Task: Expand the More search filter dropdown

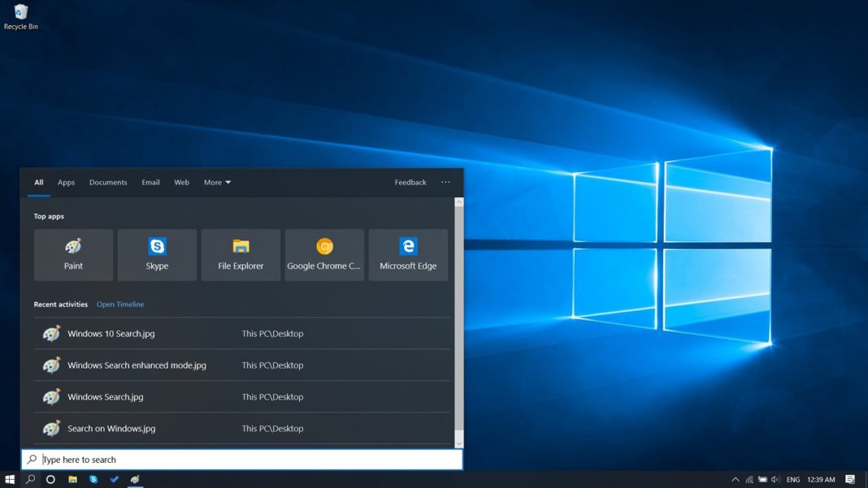Action: (x=216, y=182)
